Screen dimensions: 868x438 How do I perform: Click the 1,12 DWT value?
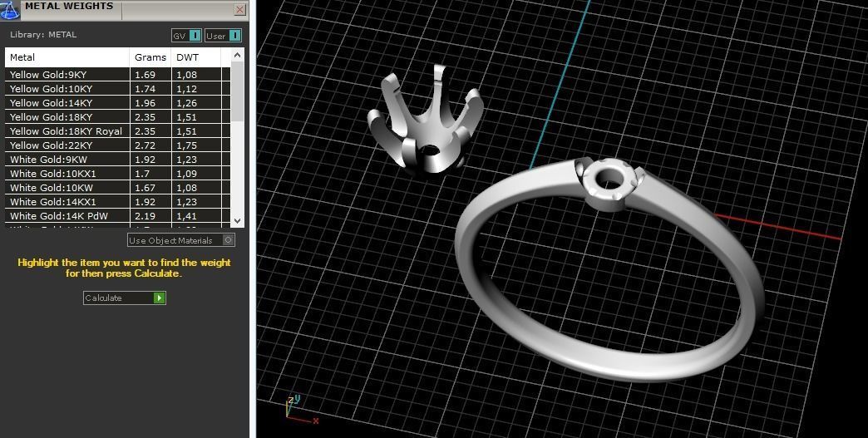pyautogui.click(x=187, y=88)
